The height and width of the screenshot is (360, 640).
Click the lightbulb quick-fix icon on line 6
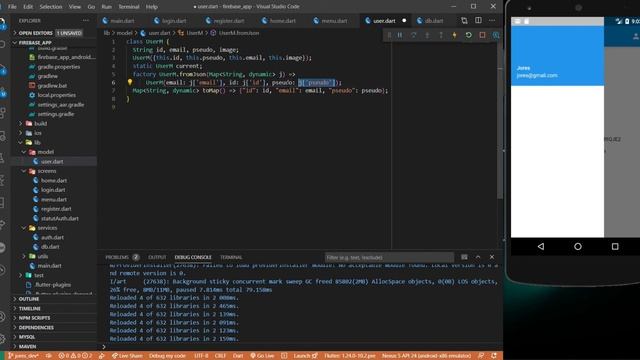[130, 82]
